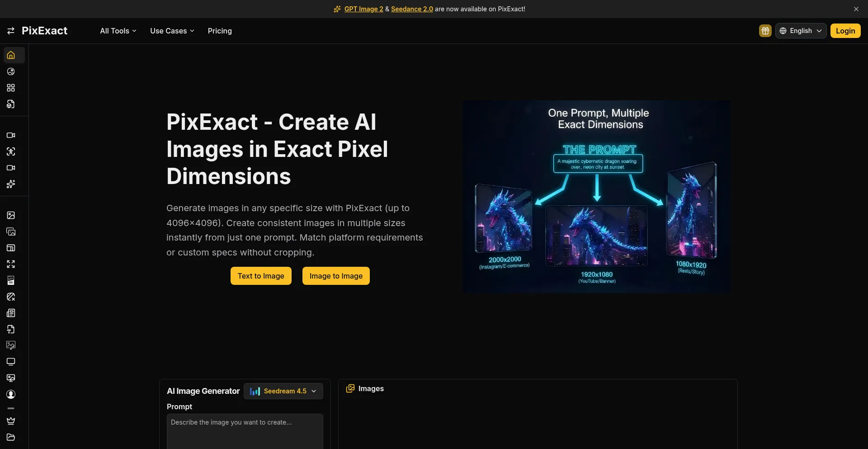This screenshot has width=868, height=449.
Task: Select the expand arrows upscale icon
Action: coord(11,264)
